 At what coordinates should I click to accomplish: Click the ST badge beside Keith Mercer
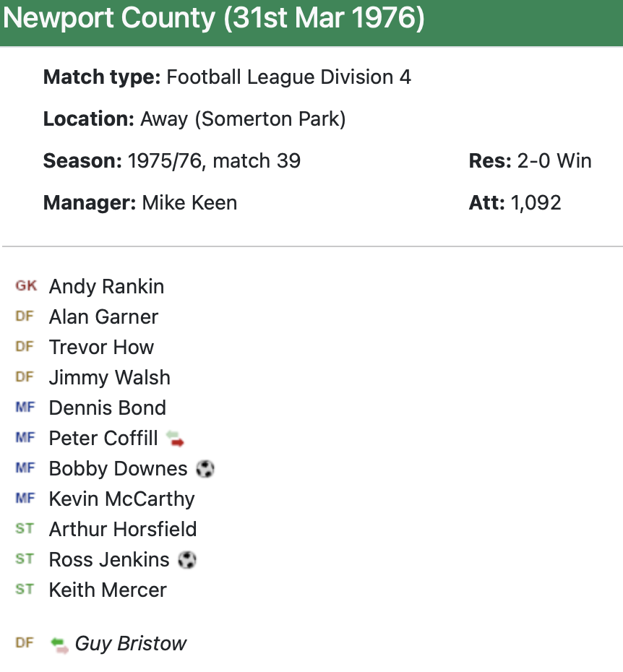coord(25,590)
